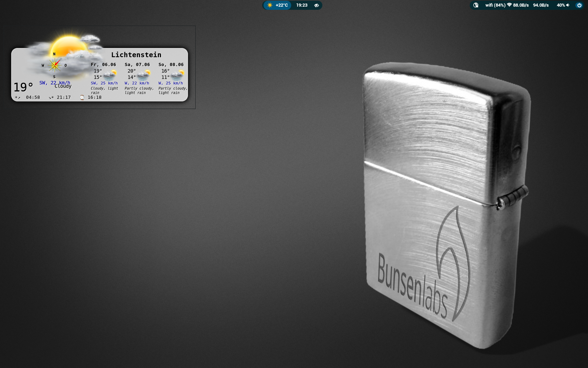Click the sunset icon beside 21:17

coord(51,97)
